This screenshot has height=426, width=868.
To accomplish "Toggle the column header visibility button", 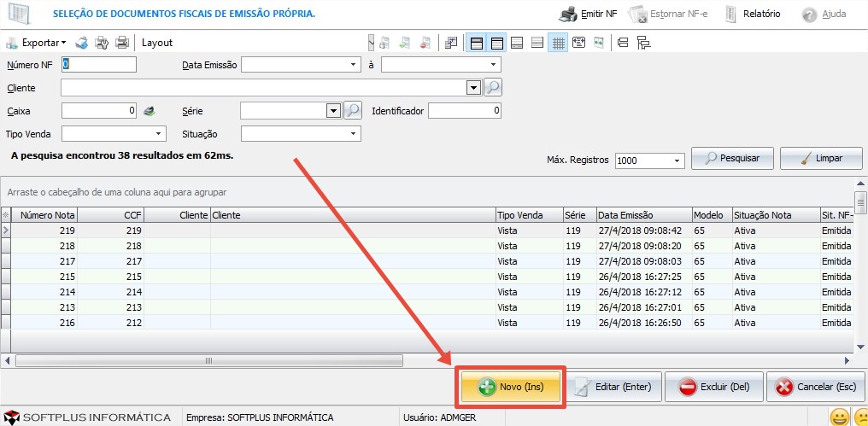I will [497, 43].
